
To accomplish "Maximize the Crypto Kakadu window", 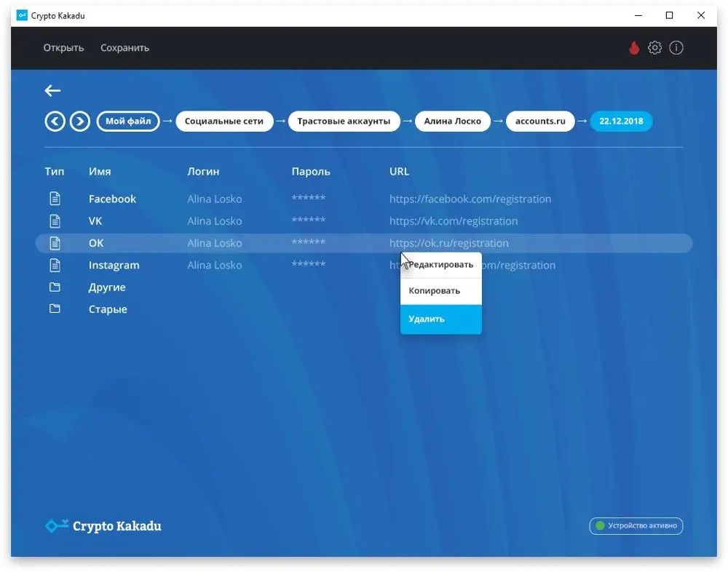I will click(x=670, y=15).
